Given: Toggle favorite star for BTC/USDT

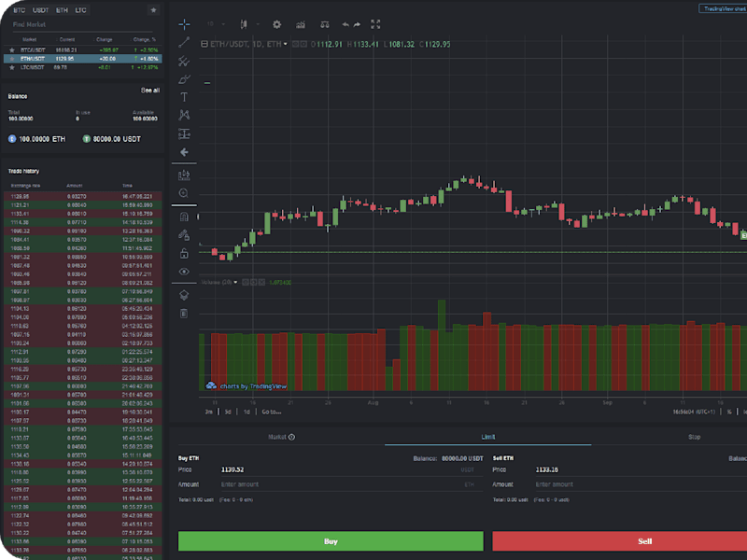Looking at the screenshot, I should [12, 50].
